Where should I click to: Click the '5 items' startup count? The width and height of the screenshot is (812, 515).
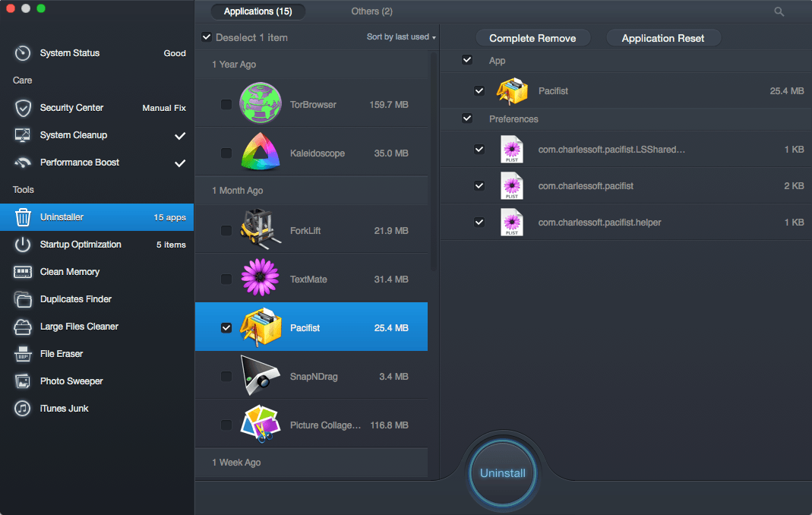172,245
